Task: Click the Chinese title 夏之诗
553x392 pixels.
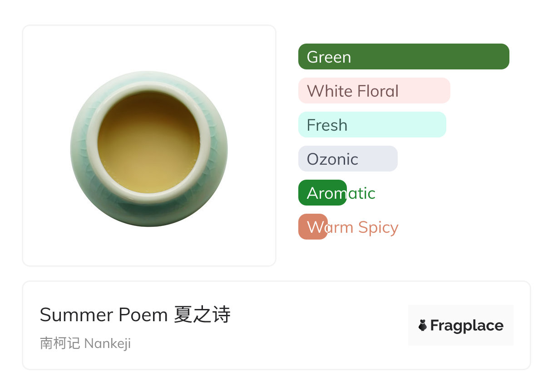Action: click(202, 315)
